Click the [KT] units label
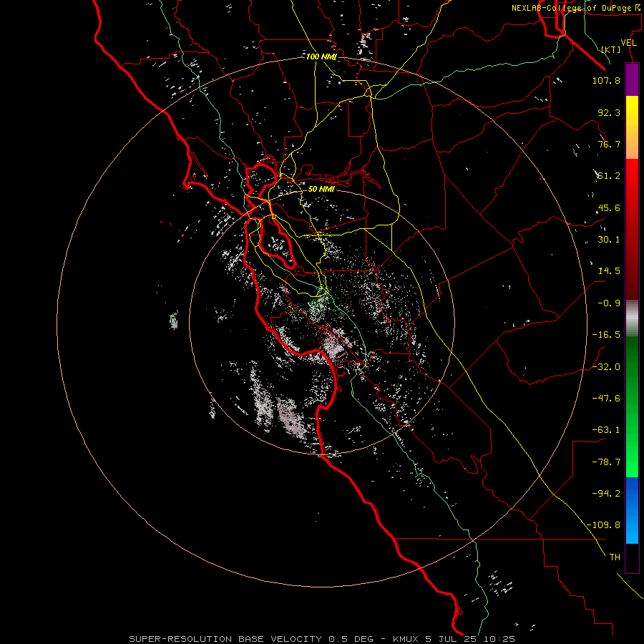The width and height of the screenshot is (644, 644). [611, 49]
